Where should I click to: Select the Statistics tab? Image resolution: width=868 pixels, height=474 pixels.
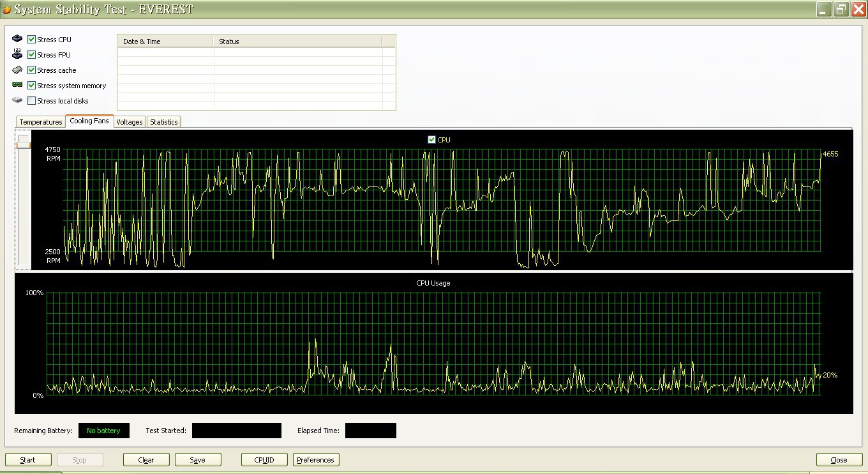coord(164,122)
